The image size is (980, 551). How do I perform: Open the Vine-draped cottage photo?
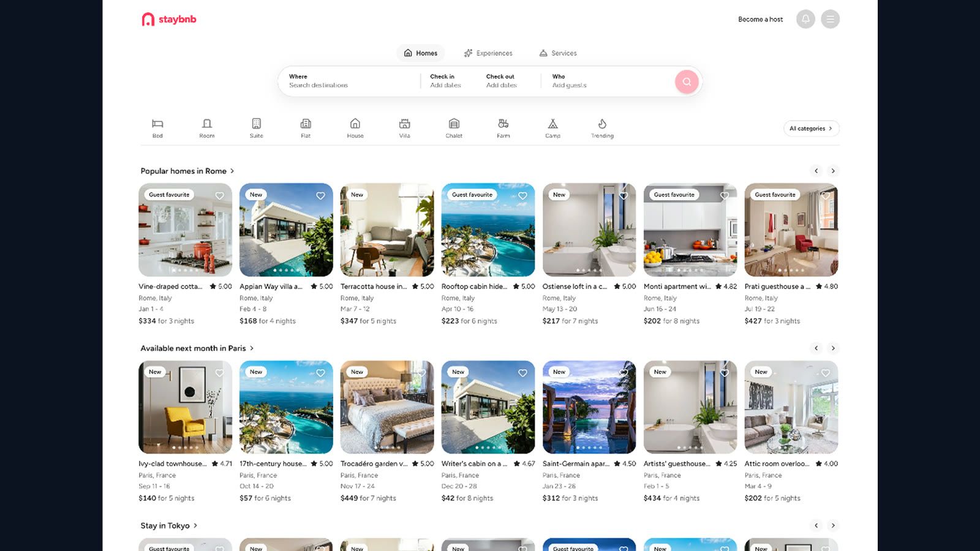pos(185,230)
